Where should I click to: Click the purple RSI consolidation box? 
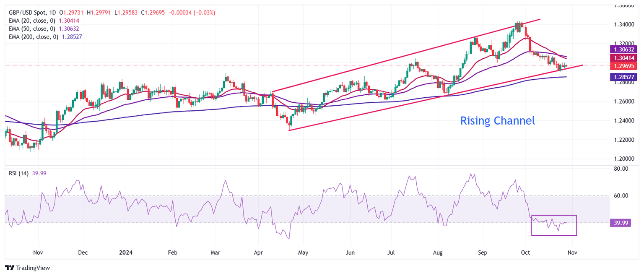[x=554, y=225]
